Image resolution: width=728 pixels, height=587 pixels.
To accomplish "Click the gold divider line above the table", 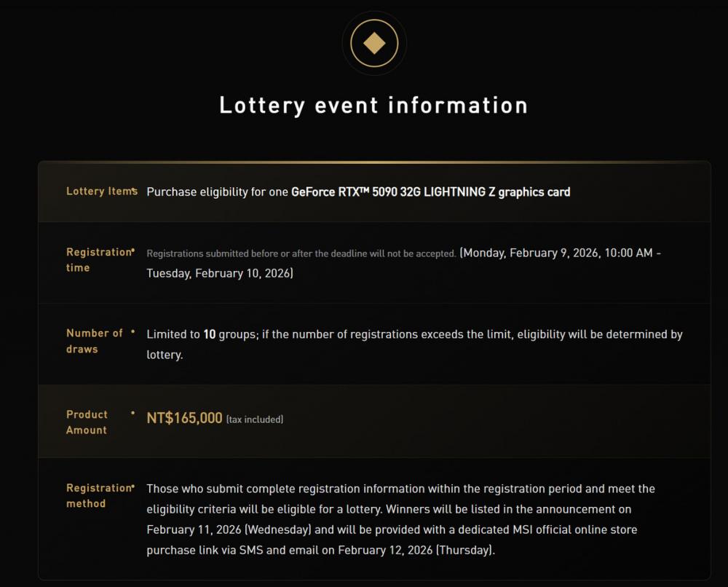I will [374, 162].
